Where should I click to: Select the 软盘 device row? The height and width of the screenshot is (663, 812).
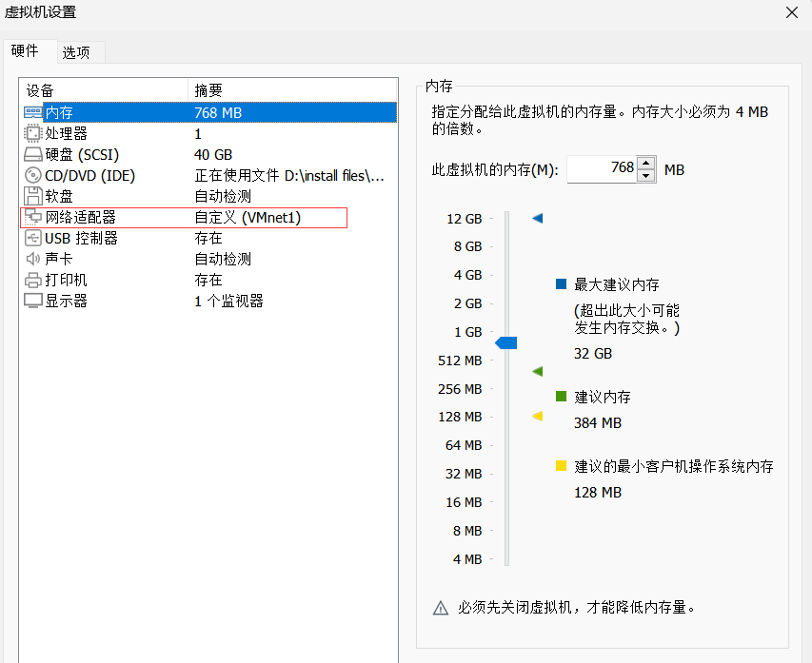(x=209, y=196)
